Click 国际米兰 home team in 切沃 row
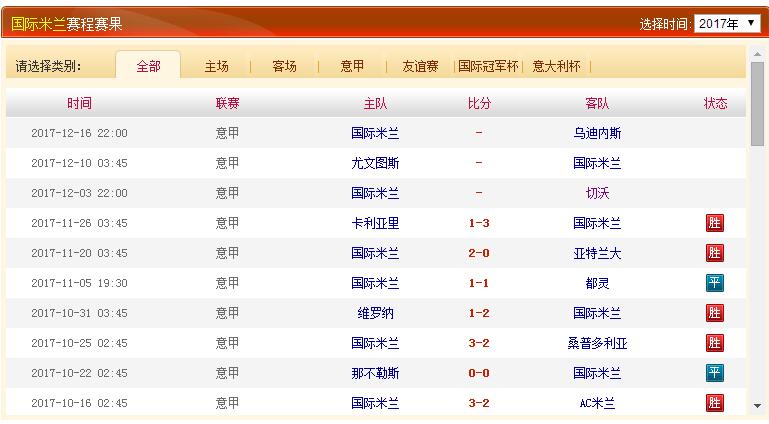This screenshot has height=424, width=769. click(375, 193)
